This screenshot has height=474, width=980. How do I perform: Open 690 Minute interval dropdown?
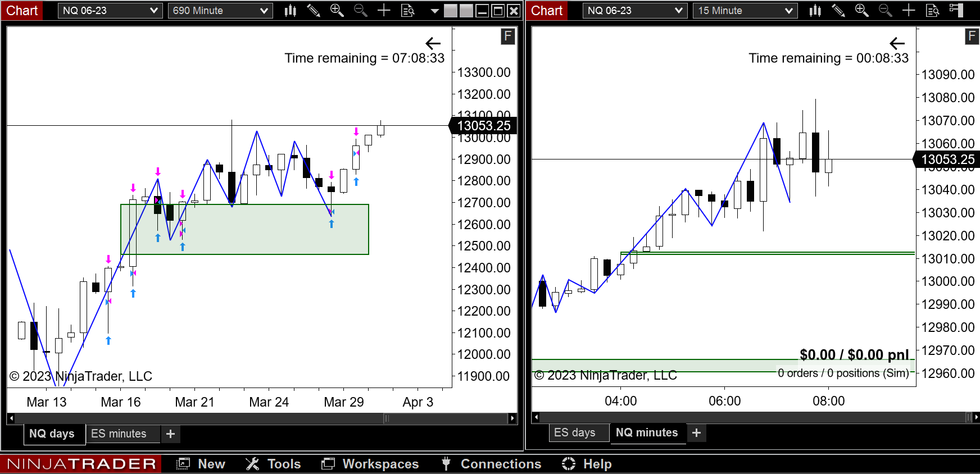coord(220,11)
